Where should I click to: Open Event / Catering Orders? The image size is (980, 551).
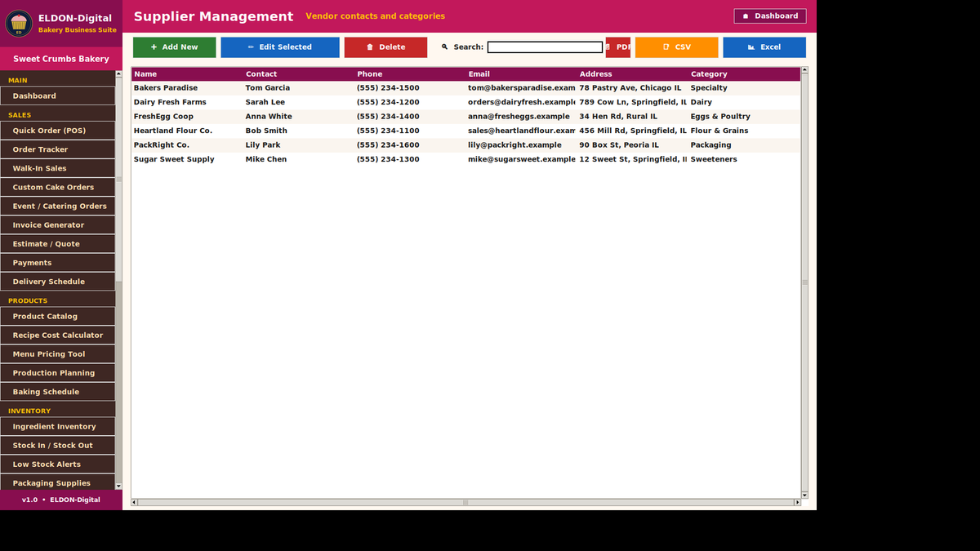57,206
